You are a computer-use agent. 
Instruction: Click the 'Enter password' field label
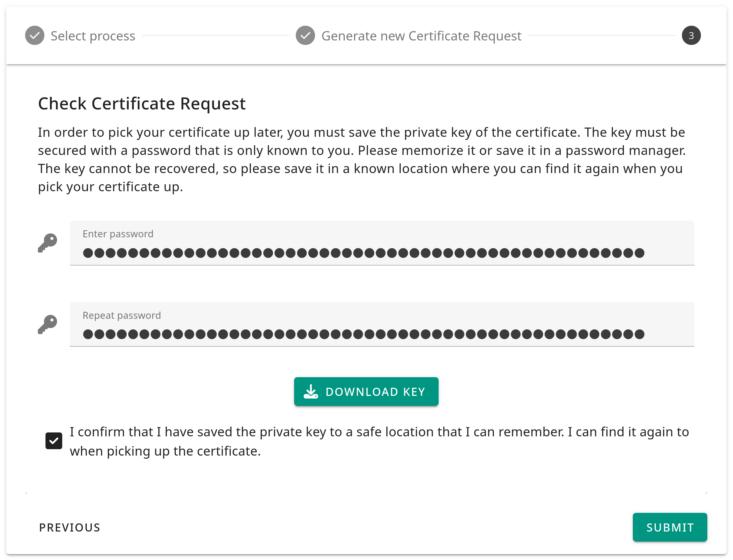pos(118,234)
